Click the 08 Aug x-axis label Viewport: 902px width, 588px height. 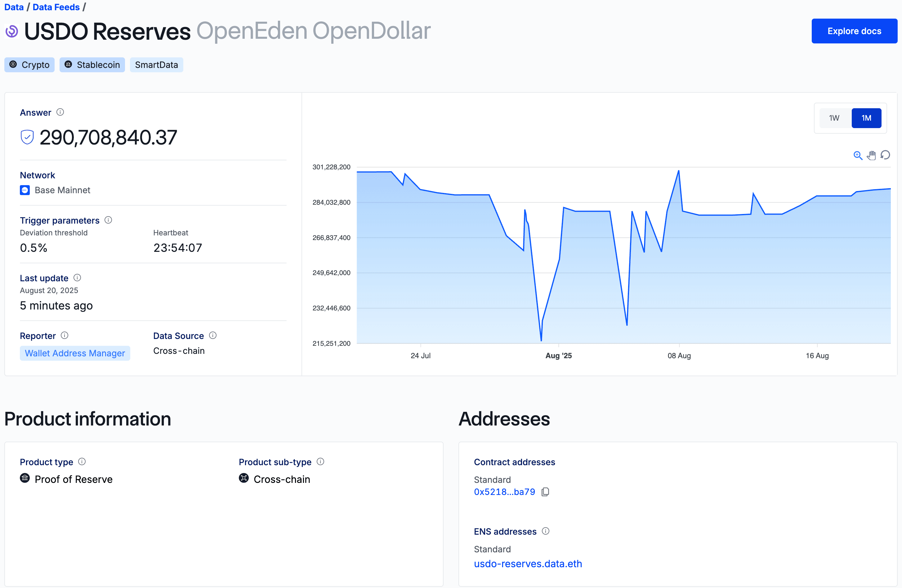pyautogui.click(x=679, y=356)
